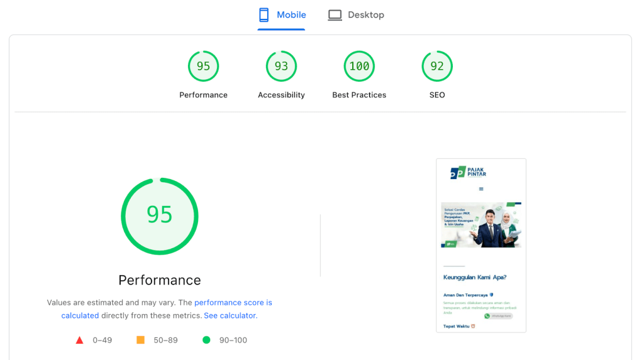
Task: Click the hero banner image in preview
Action: coord(481,225)
